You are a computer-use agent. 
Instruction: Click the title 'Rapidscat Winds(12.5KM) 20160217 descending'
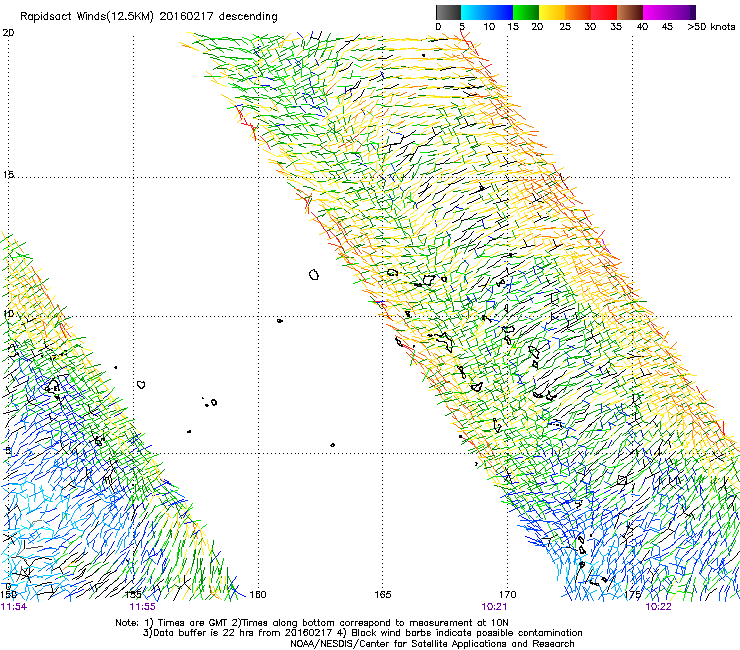click(149, 17)
